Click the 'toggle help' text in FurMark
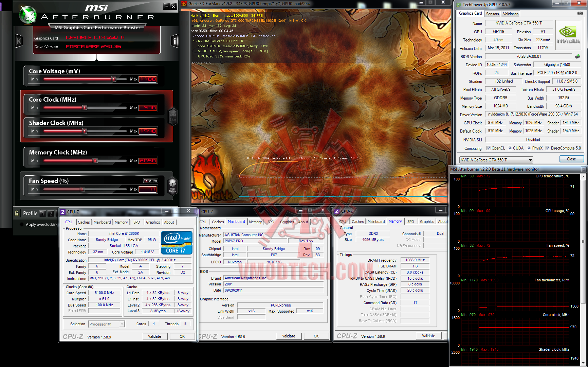Viewport: 588px width, 367px height. (x=201, y=63)
